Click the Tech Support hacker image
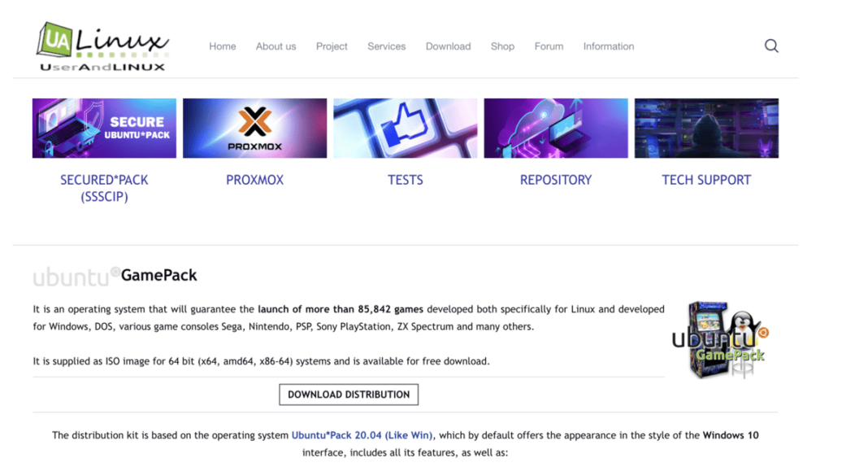868x467 pixels. [x=706, y=128]
